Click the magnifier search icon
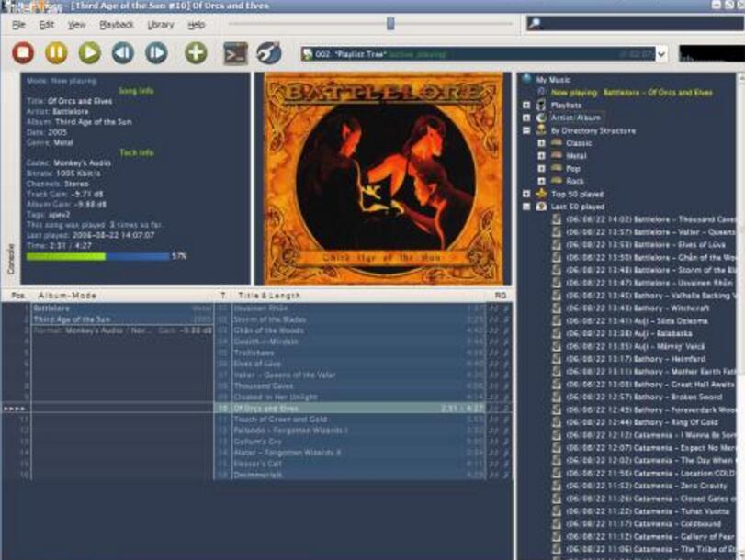Viewport: 745px width, 560px height. tap(534, 23)
